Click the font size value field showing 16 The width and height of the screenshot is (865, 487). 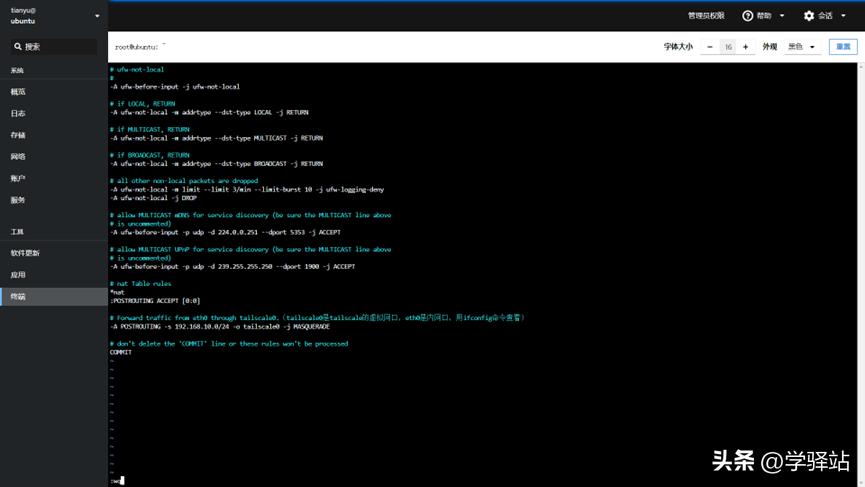point(728,47)
